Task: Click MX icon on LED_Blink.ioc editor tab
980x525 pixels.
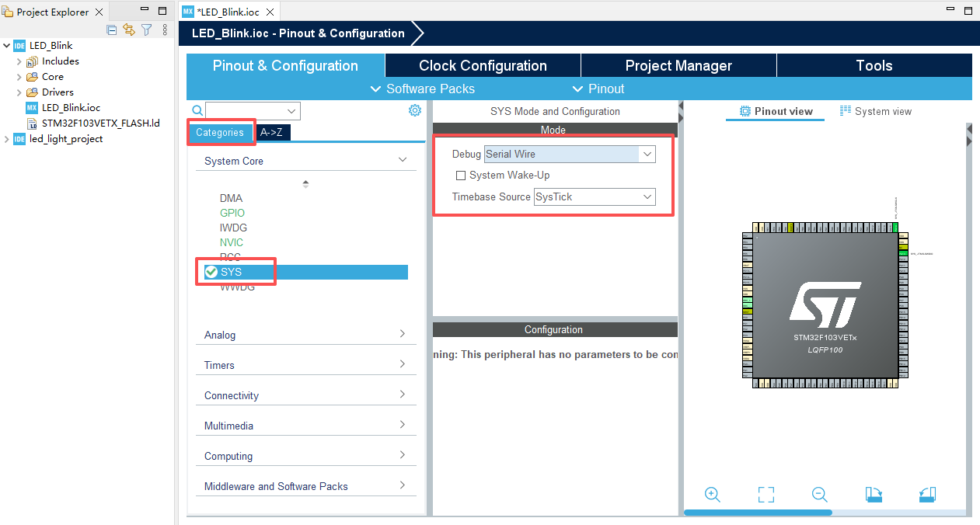Action: [x=188, y=12]
